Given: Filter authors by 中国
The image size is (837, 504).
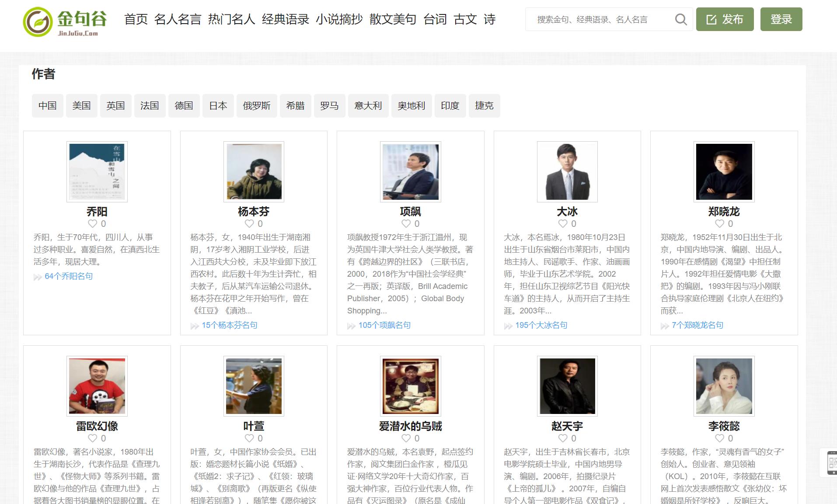Looking at the screenshot, I should coord(47,106).
